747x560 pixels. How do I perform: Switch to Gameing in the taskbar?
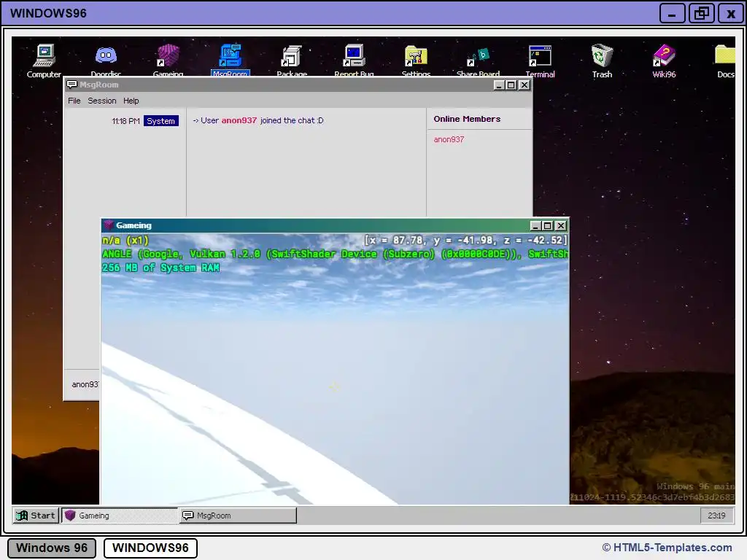click(x=120, y=516)
